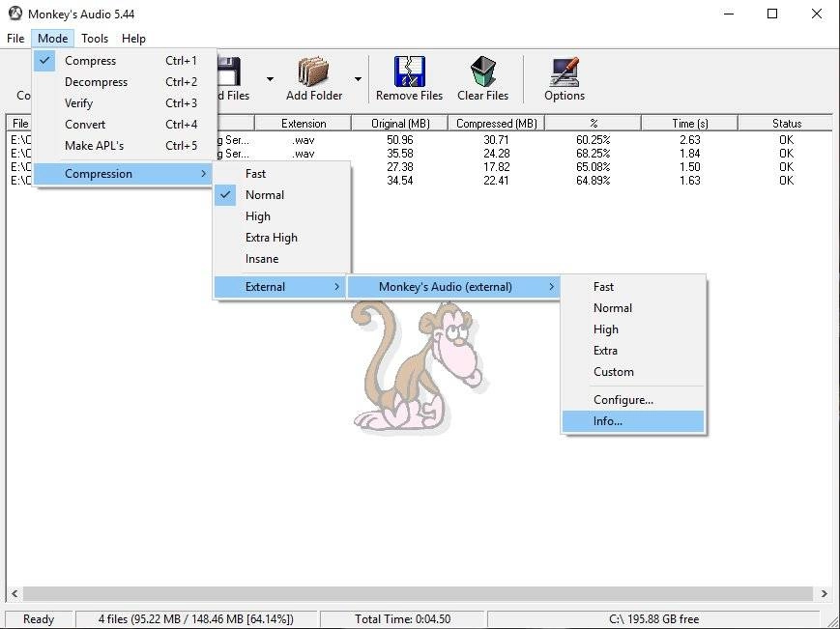Image resolution: width=840 pixels, height=629 pixels.
Task: Choose Decompress mode
Action: coord(123,82)
